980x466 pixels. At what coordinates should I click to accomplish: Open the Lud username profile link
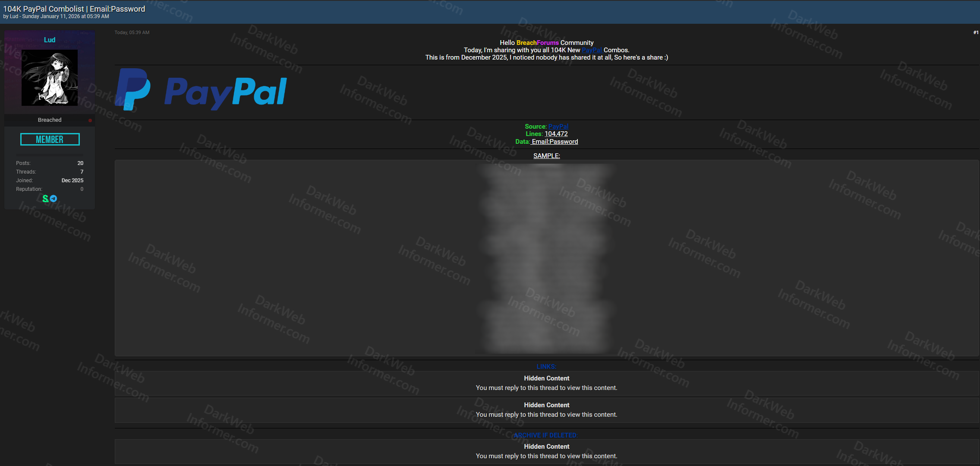coord(50,40)
